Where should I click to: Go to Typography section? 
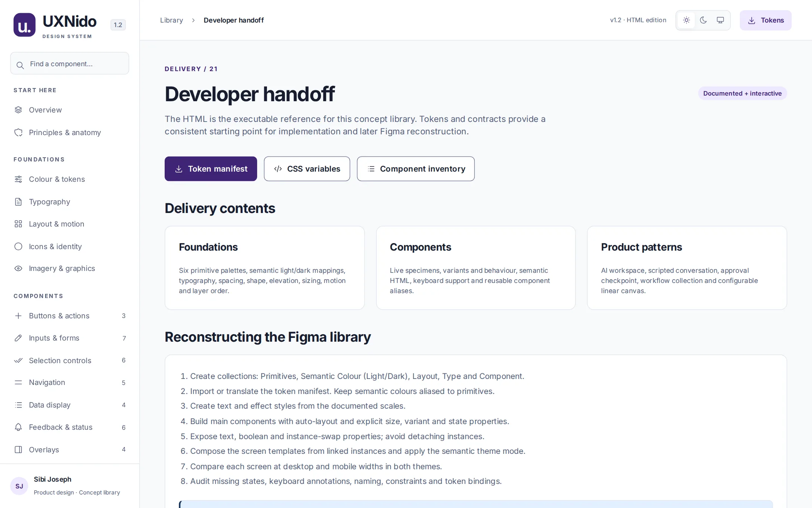click(70, 202)
